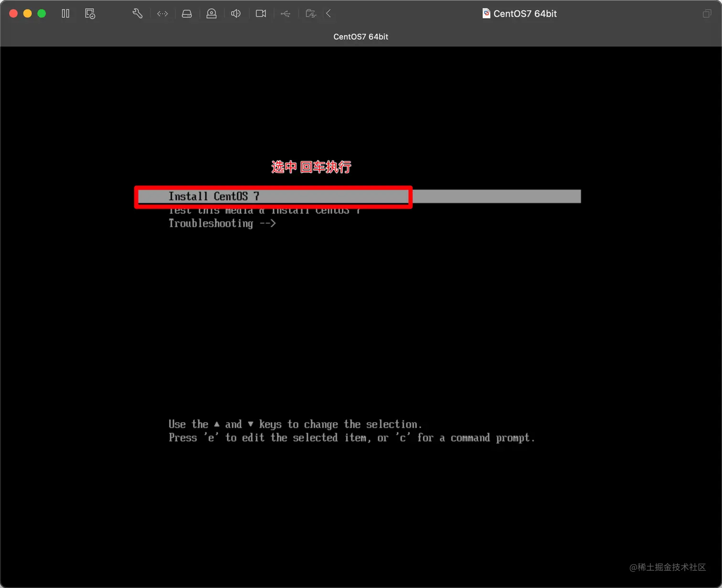The image size is (722, 588).
Task: Open virtual machine settings wrench
Action: tap(138, 13)
